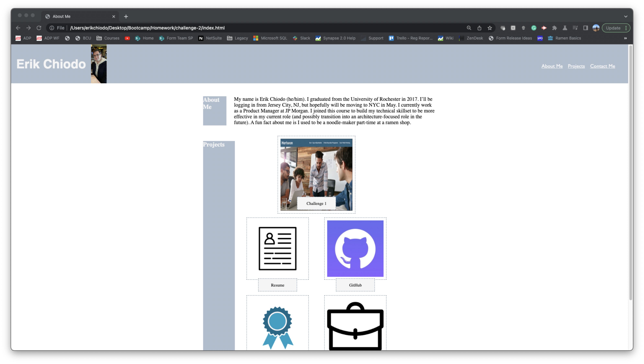Open the zoom magnifier in the address bar
The width and height of the screenshot is (644, 364).
[x=469, y=28]
